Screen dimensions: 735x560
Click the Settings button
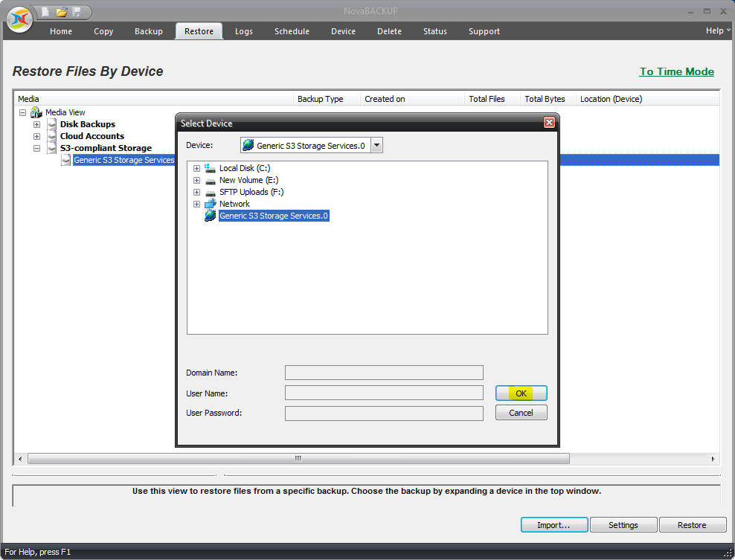coord(623,525)
